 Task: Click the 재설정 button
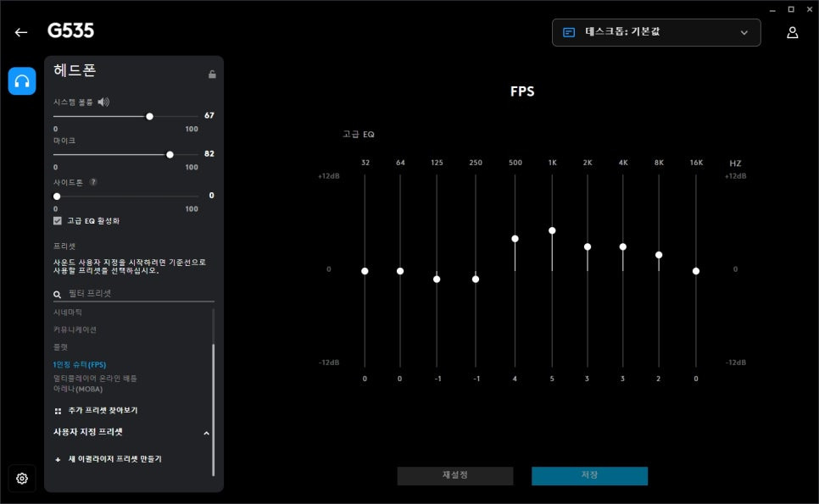pos(455,475)
